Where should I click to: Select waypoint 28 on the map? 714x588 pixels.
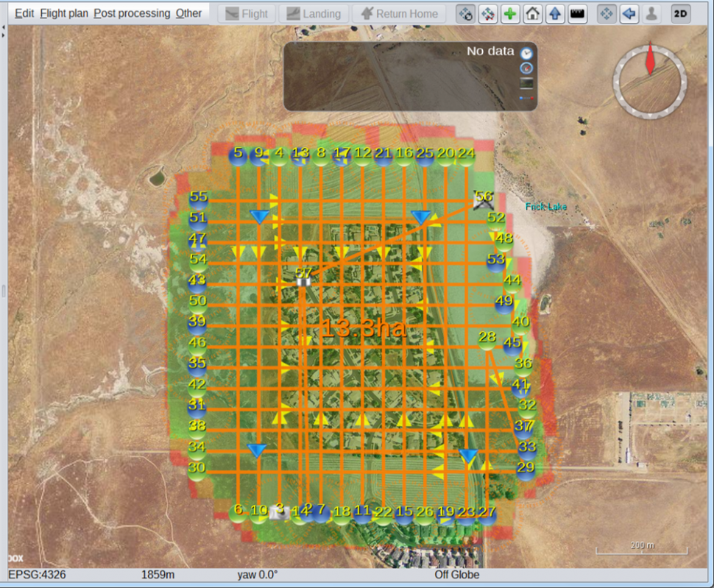(x=487, y=339)
